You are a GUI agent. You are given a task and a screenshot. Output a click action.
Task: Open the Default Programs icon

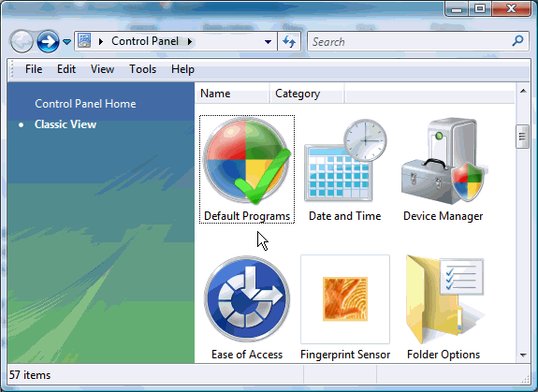coord(247,169)
